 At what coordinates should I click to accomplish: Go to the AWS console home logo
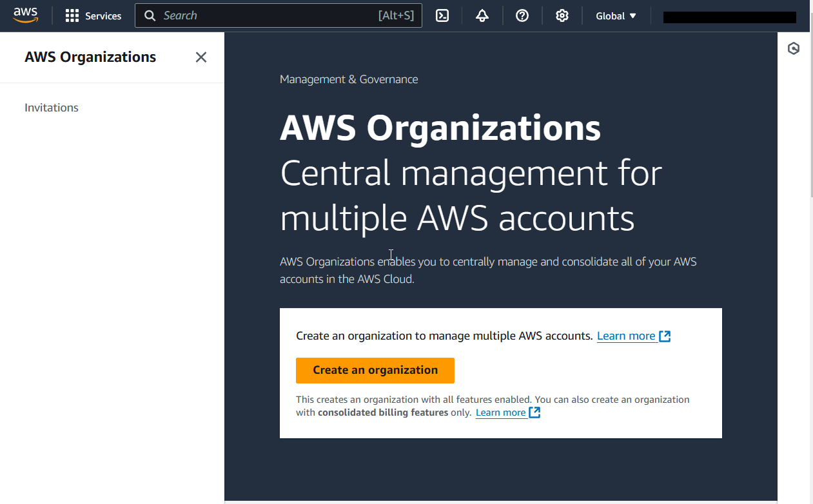coord(26,15)
